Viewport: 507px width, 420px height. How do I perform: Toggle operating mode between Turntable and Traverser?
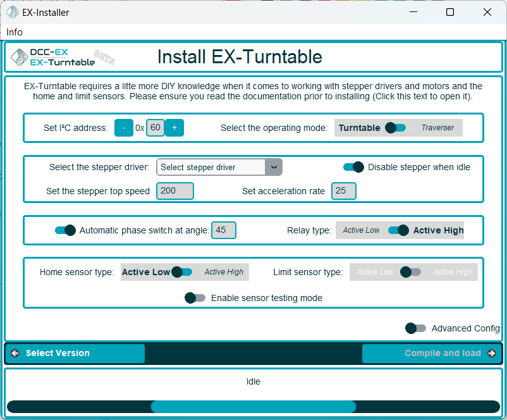coord(395,128)
